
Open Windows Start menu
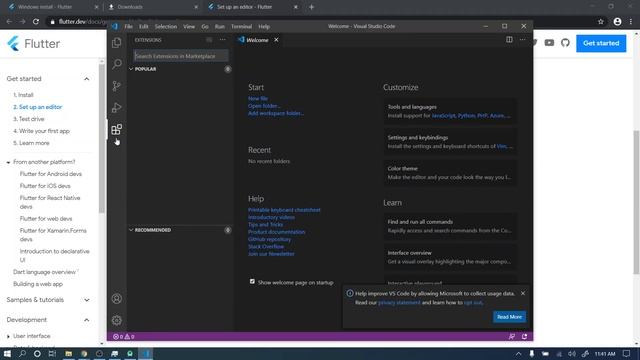pyautogui.click(x=7, y=354)
